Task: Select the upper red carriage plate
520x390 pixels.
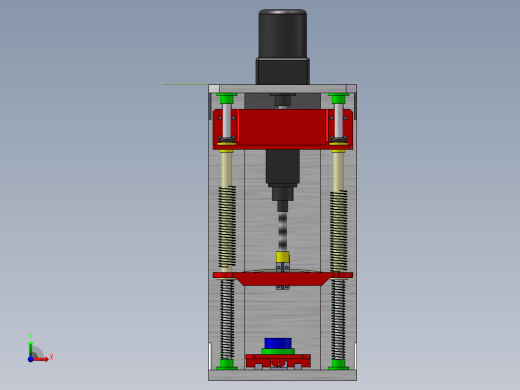Action: click(283, 129)
